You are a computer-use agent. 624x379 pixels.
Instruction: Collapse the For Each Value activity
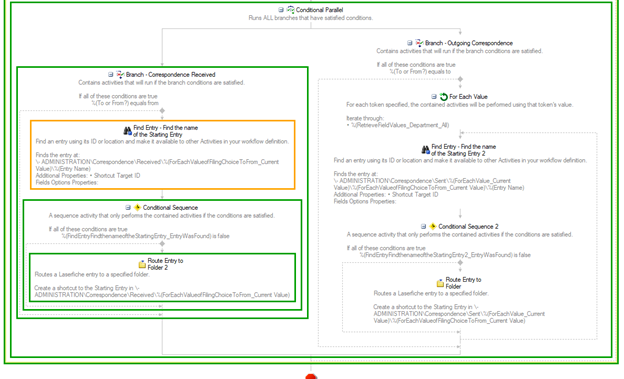434,96
